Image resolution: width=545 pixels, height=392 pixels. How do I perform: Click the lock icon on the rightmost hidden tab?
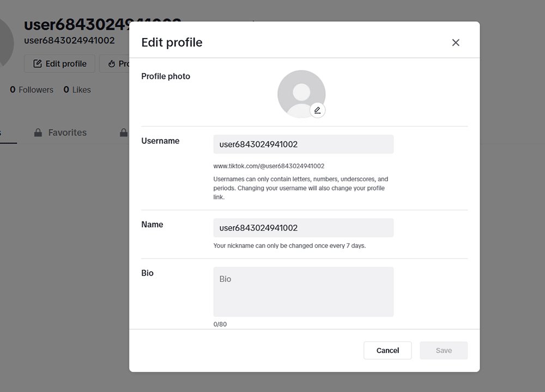(x=124, y=132)
